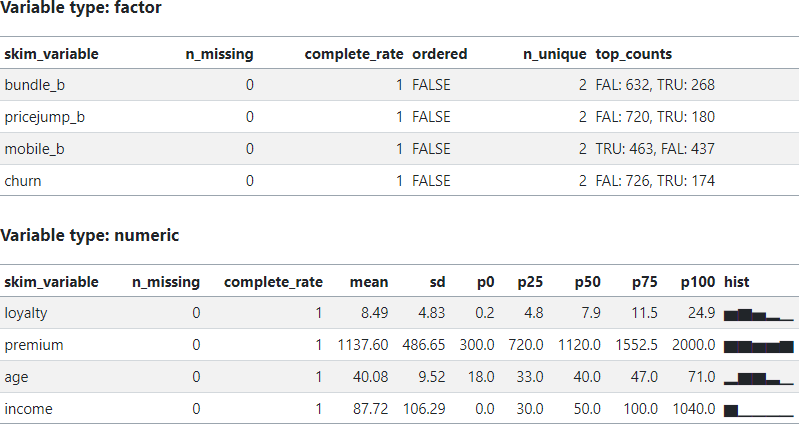Click the sd column header
Viewport: 799px width, 424px height.
[437, 282]
